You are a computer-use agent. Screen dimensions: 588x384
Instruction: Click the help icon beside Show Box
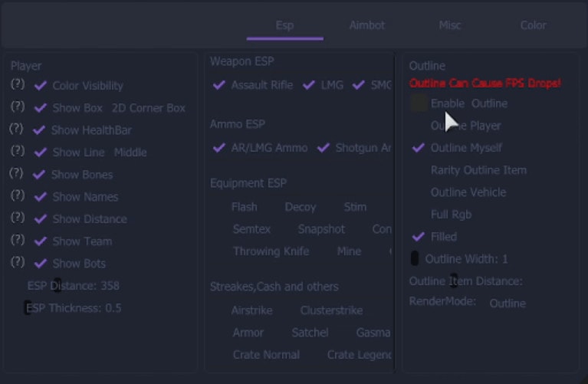tap(18, 107)
